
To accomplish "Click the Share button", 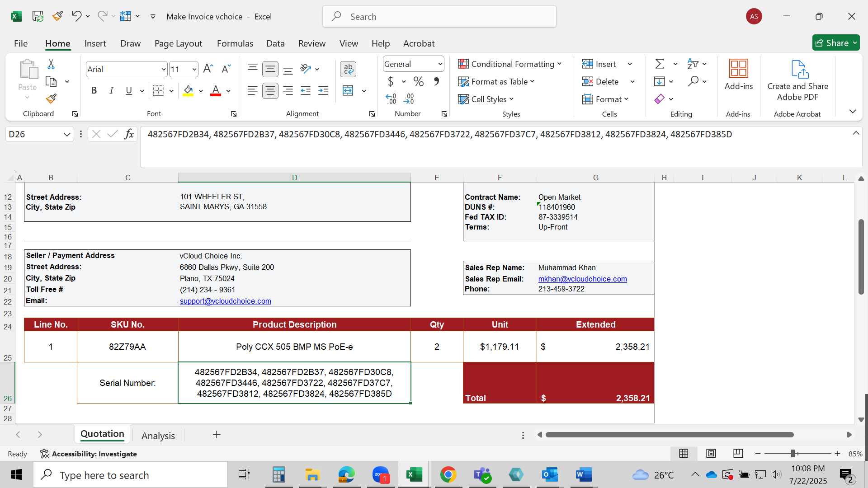I will point(836,43).
